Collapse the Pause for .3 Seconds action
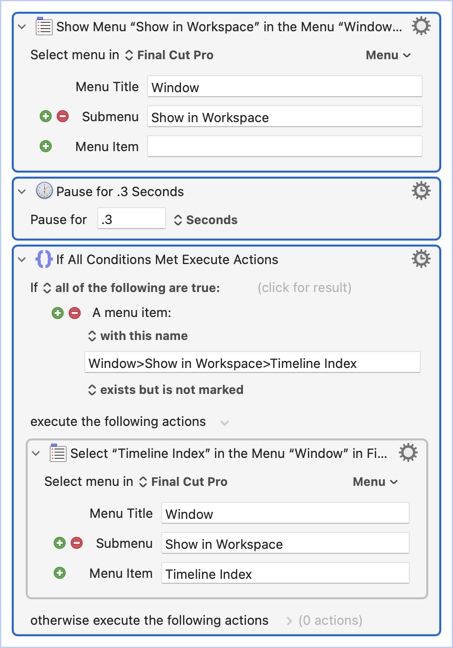The image size is (453, 648). click(22, 191)
